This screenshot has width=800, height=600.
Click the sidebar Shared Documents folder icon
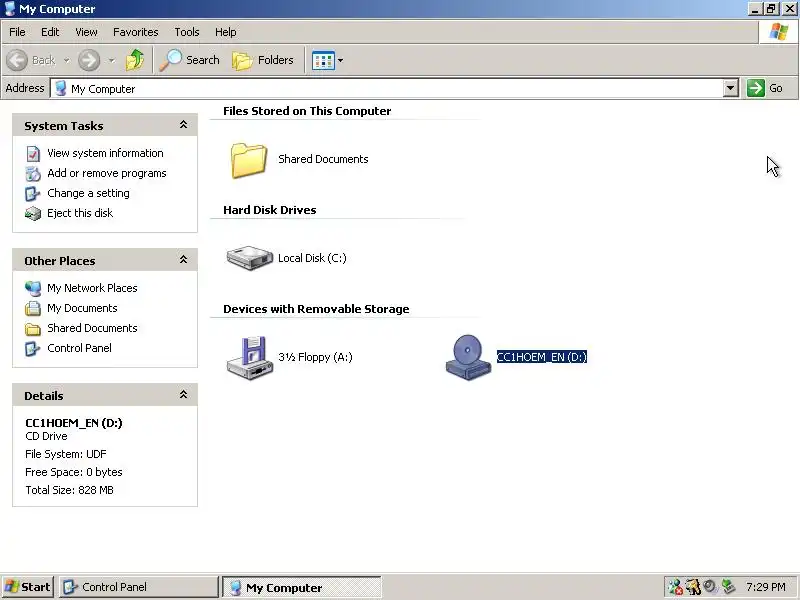[x=33, y=329]
